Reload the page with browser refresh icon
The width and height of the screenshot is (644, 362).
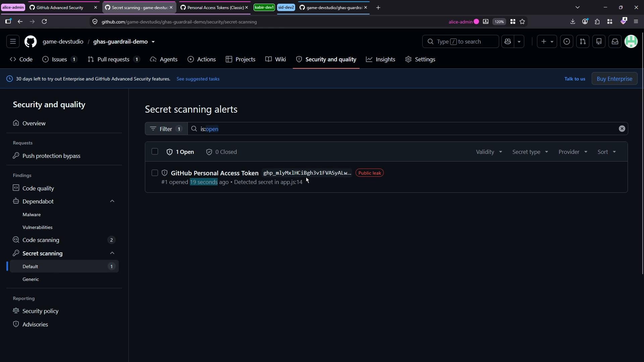click(x=44, y=21)
